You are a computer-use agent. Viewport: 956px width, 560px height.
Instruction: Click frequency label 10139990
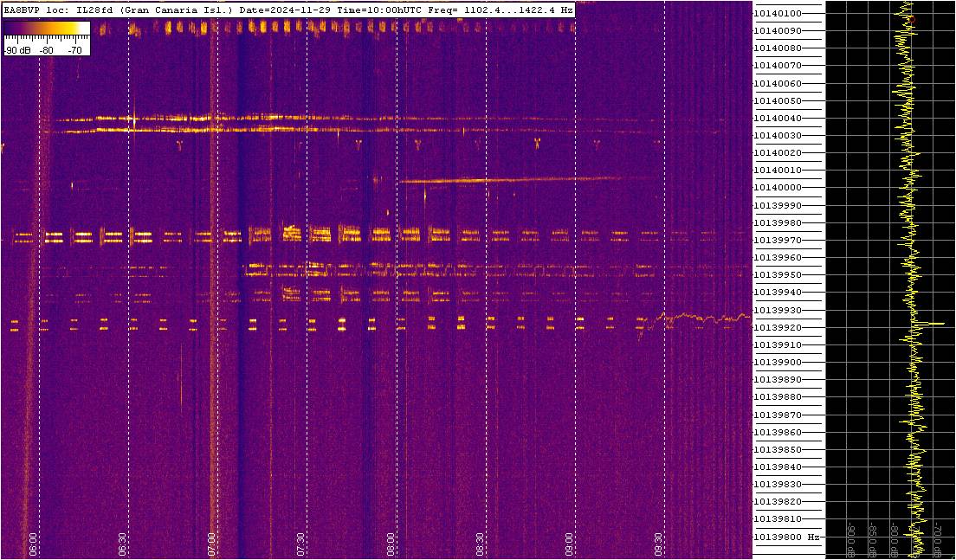[777, 205]
